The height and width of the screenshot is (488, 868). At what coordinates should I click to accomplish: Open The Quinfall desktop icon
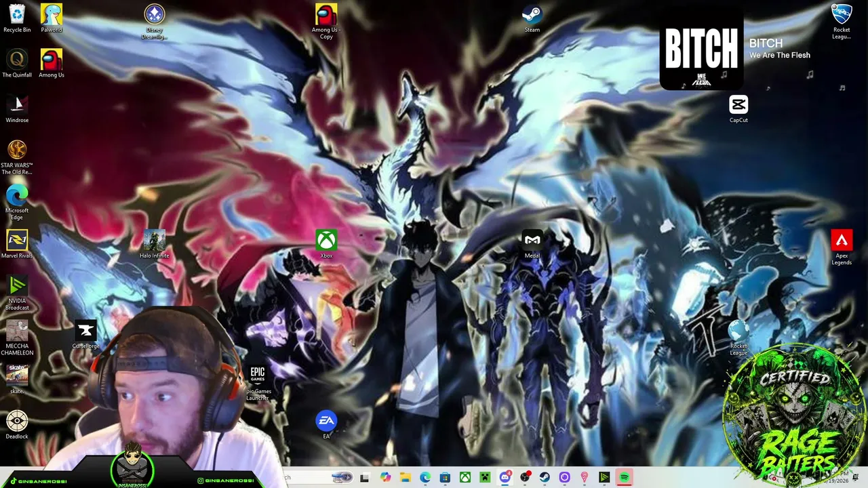(x=17, y=63)
